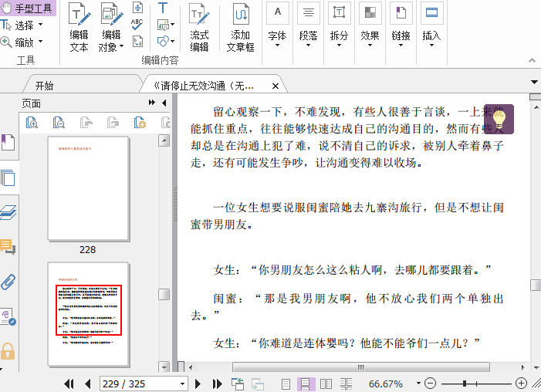The height and width of the screenshot is (392, 541).
Task: Switch to facing pages view
Action: point(326,384)
